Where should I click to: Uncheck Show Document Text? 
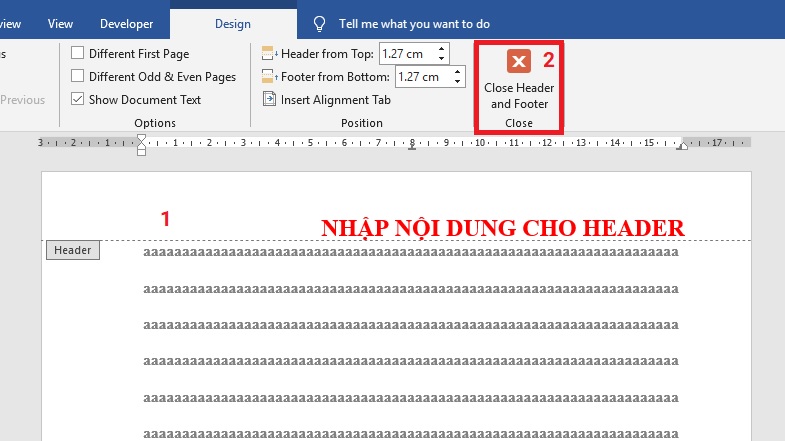[78, 99]
